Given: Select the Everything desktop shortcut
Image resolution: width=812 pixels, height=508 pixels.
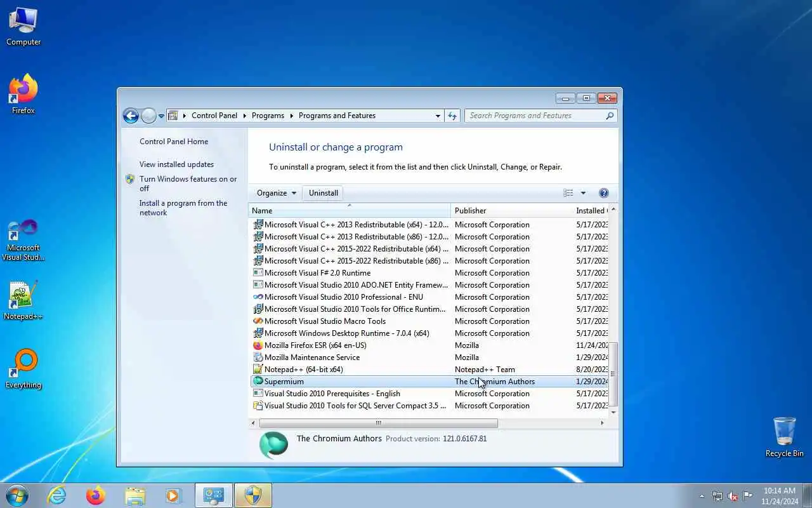Looking at the screenshot, I should tap(23, 369).
